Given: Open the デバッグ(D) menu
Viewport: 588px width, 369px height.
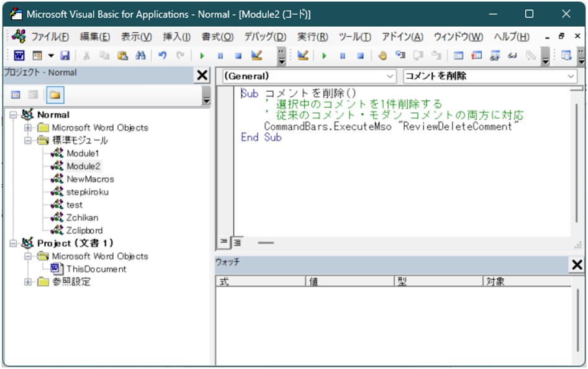Looking at the screenshot, I should tap(265, 37).
